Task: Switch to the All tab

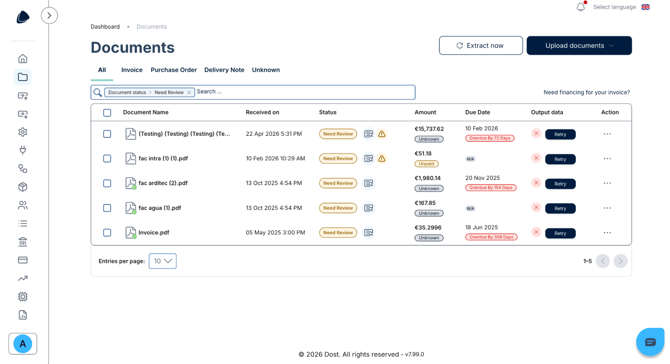Action: tap(102, 70)
